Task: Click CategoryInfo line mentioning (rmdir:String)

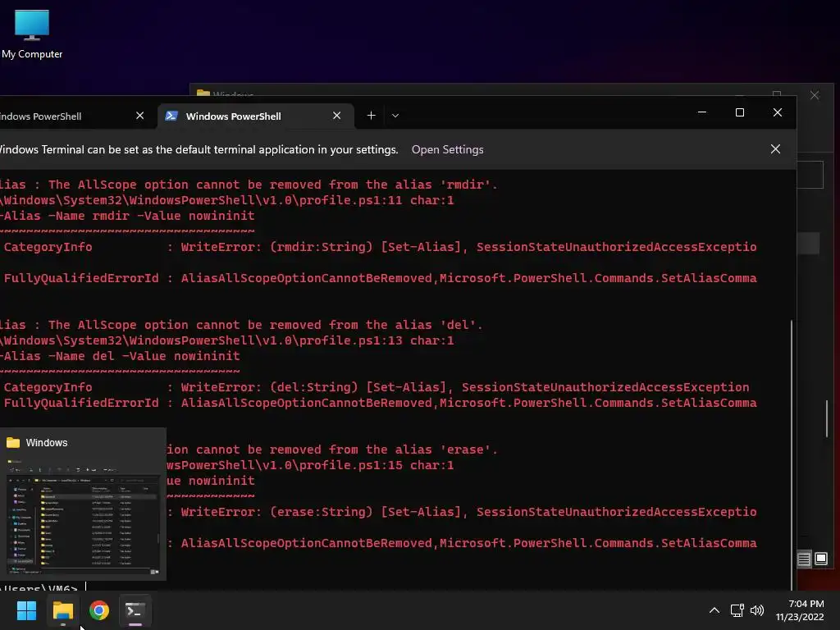Action: pyautogui.click(x=380, y=247)
